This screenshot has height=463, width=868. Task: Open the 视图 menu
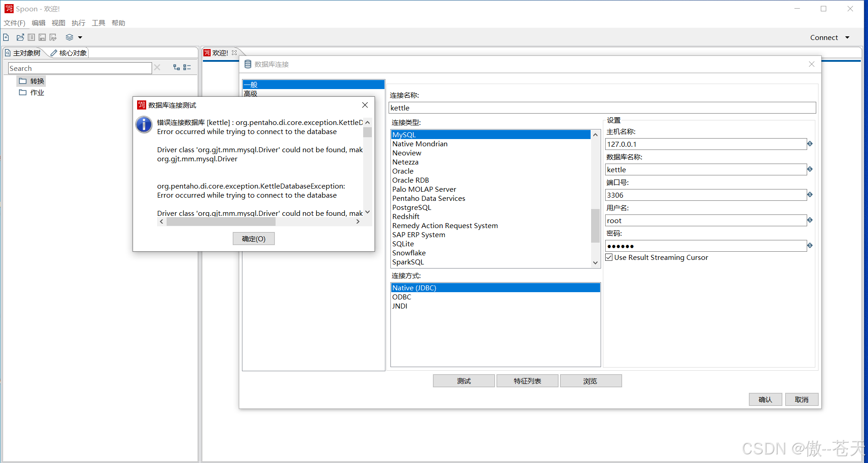coord(59,23)
